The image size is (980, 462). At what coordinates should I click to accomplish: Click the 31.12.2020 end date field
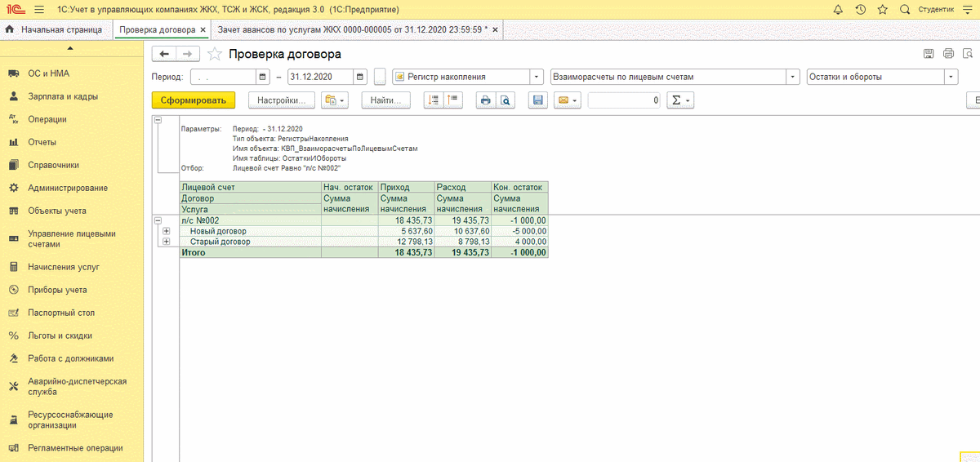[x=320, y=77]
